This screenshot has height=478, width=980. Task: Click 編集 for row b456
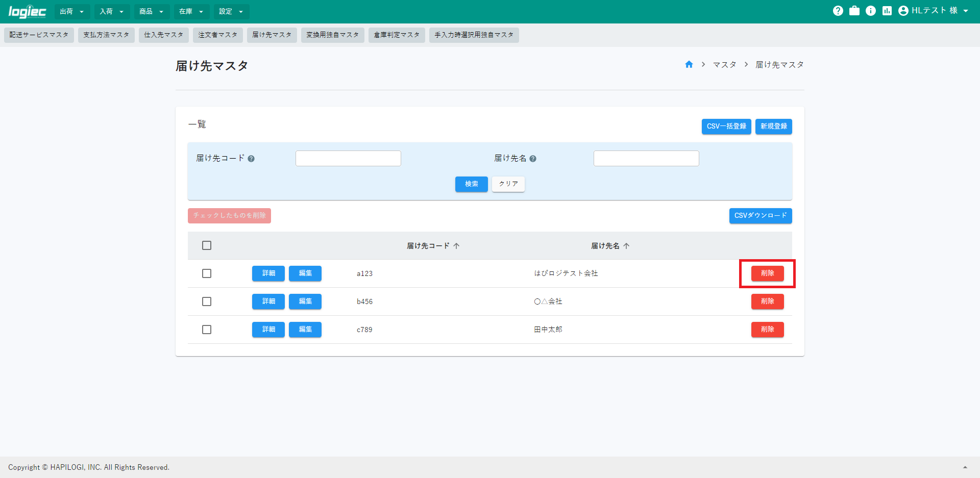click(x=305, y=301)
